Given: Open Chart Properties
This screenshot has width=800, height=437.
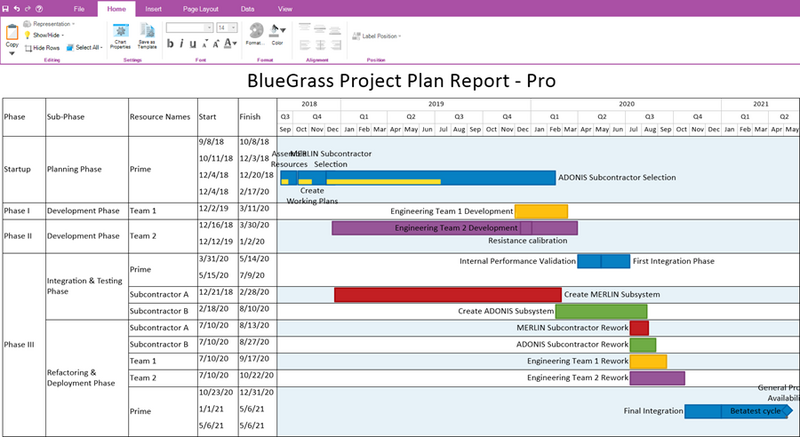Looking at the screenshot, I should pos(120,36).
